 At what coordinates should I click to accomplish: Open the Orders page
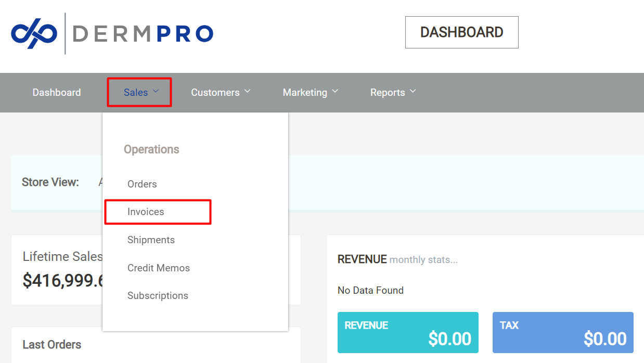click(142, 184)
